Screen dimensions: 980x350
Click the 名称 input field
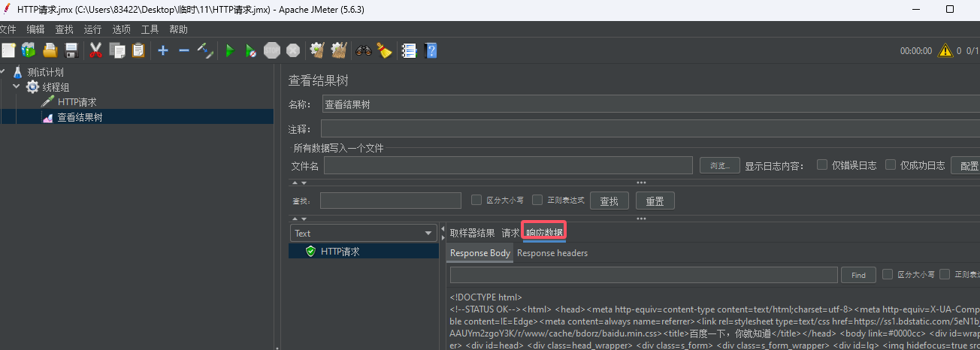pyautogui.click(x=651, y=104)
